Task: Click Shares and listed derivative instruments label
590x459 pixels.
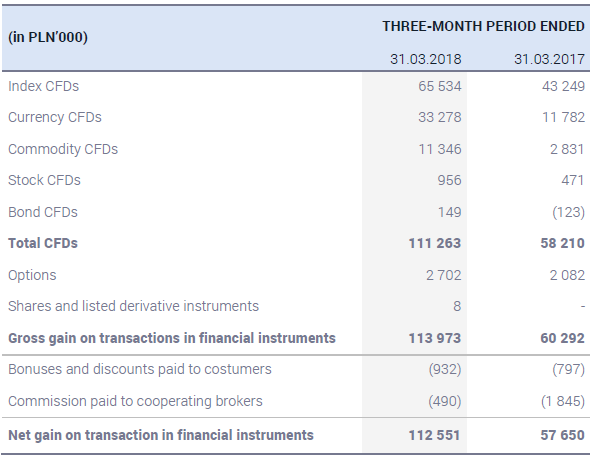Action: [134, 306]
